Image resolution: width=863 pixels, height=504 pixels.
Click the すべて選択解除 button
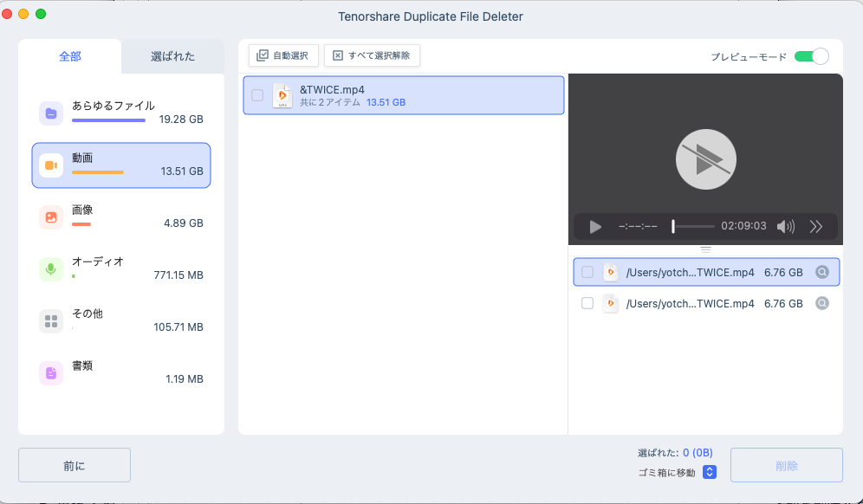(372, 55)
